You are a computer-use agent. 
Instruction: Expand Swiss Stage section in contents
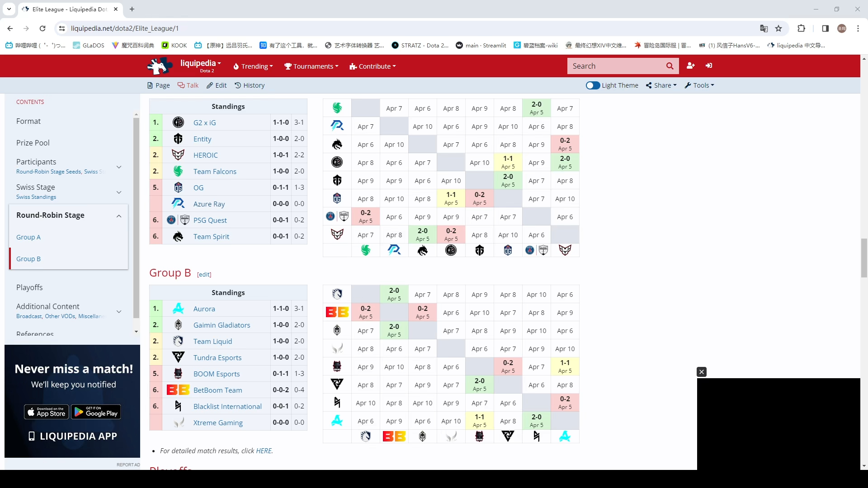pyautogui.click(x=119, y=192)
